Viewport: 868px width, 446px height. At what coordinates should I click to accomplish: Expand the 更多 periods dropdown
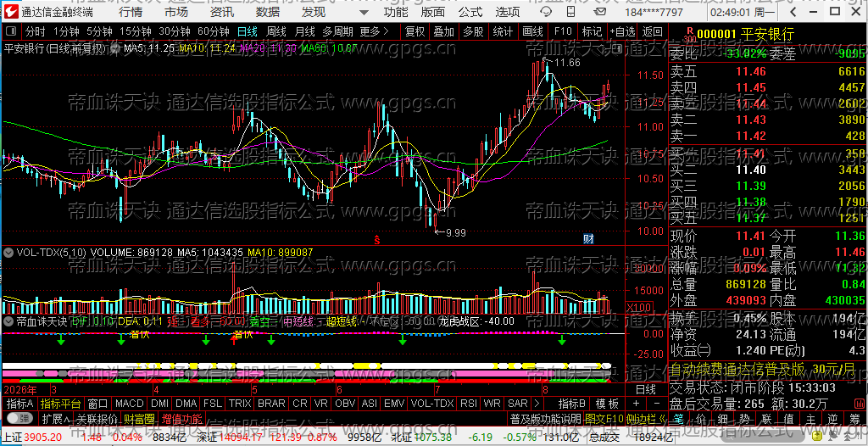(374, 31)
